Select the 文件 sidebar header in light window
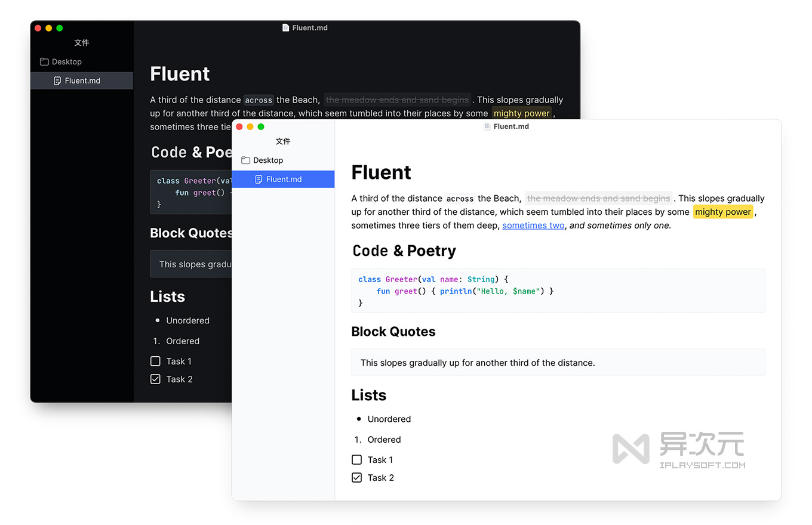 [x=283, y=141]
